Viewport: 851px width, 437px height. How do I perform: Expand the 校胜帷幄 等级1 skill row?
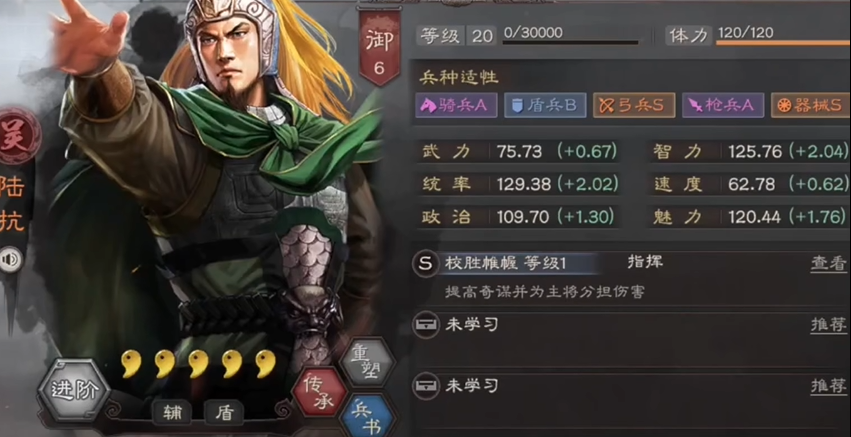click(x=630, y=277)
